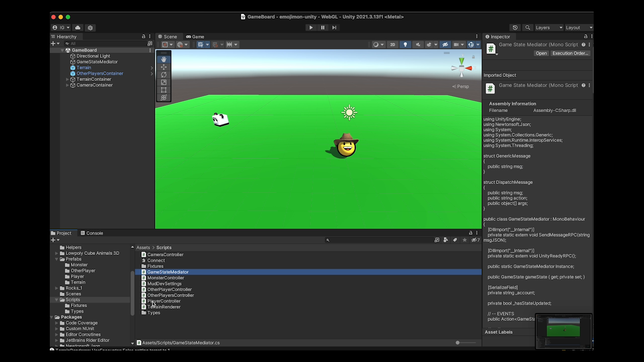Image resolution: width=644 pixels, height=362 pixels.
Task: Select the Scale tool in scene overlay
Action: point(164,82)
